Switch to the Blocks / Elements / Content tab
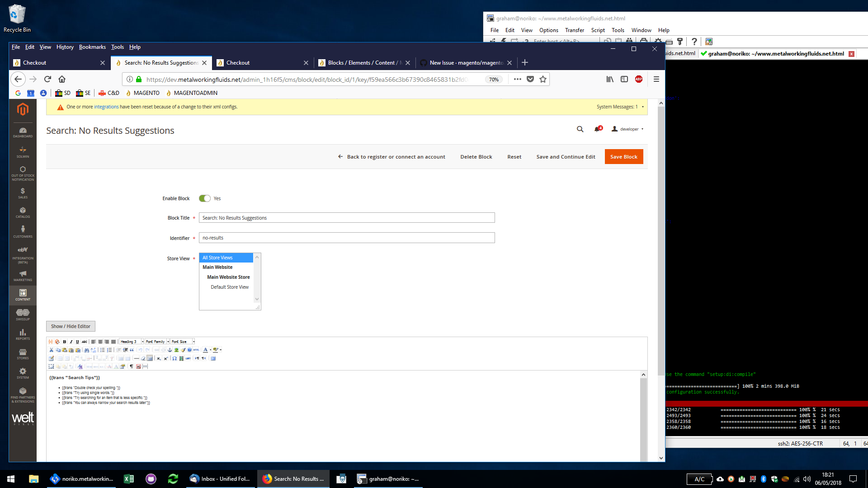Viewport: 868px width, 488px height. pyautogui.click(x=363, y=63)
